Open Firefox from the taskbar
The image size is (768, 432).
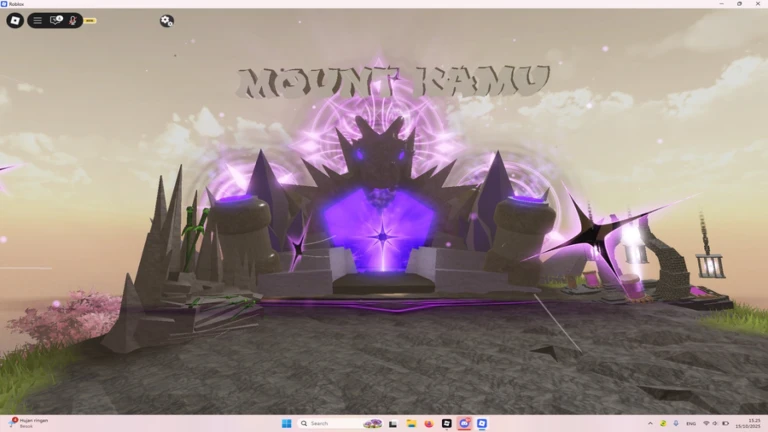[x=429, y=423]
